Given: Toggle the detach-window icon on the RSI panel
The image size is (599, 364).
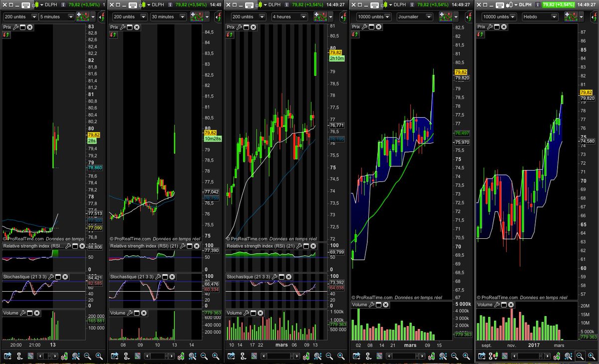Looking at the screenshot, I should pos(75,246).
